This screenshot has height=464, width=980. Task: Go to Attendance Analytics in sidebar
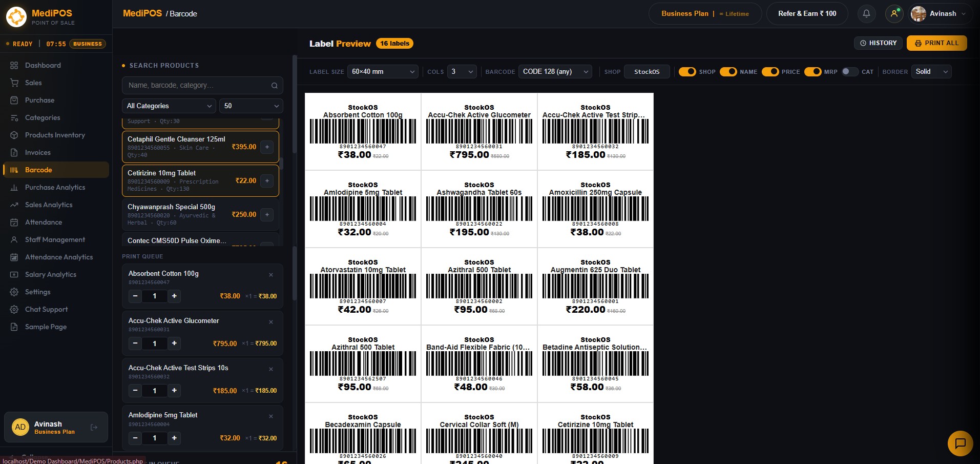56,257
